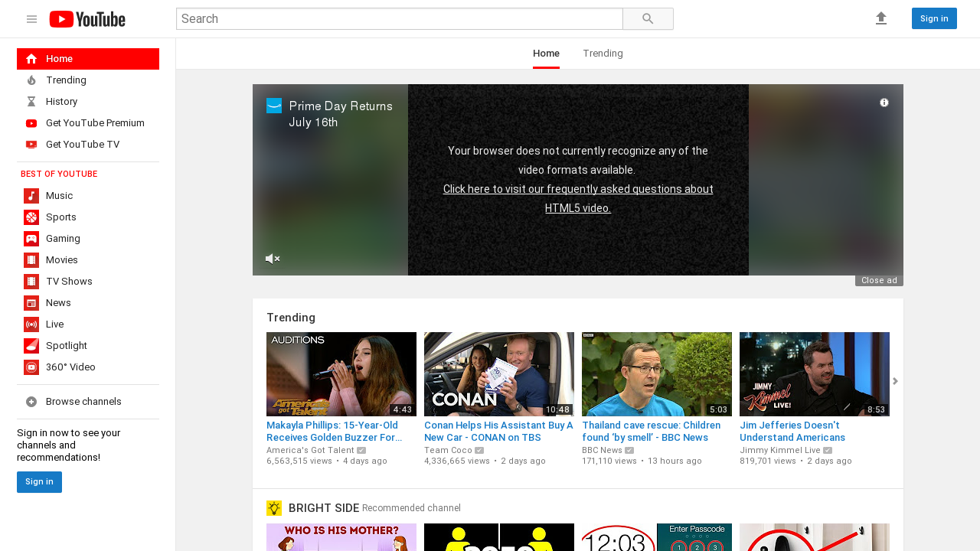Close the ad banner

pos(879,281)
